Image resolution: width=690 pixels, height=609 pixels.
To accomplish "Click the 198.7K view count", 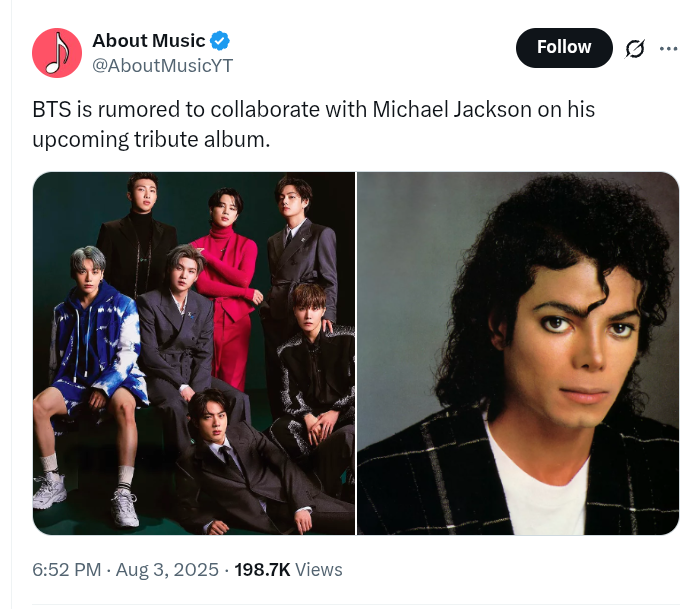I will pos(262,570).
